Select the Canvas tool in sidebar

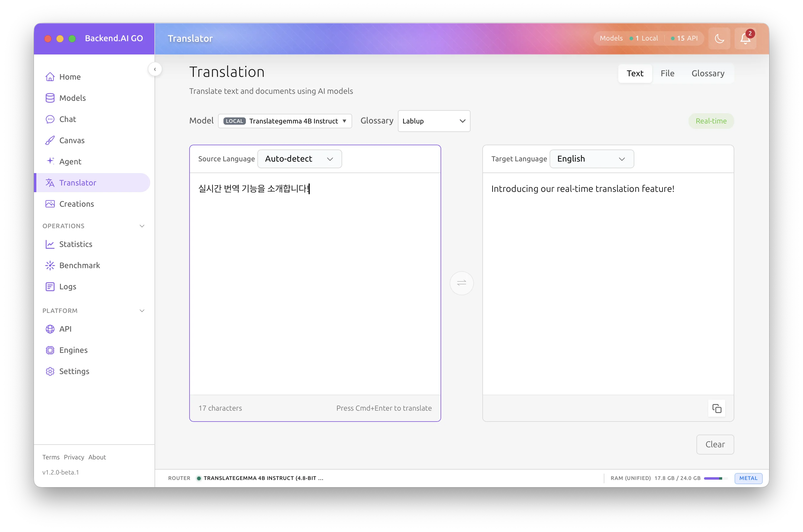pos(72,140)
